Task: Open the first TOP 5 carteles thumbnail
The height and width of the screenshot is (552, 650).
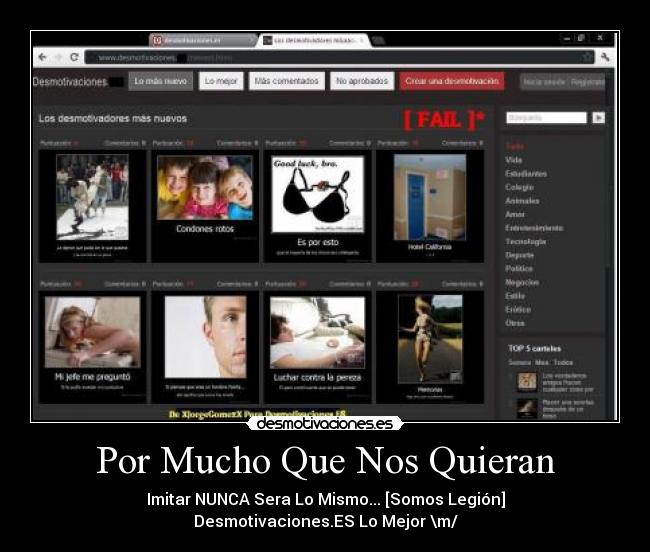Action: [x=527, y=382]
